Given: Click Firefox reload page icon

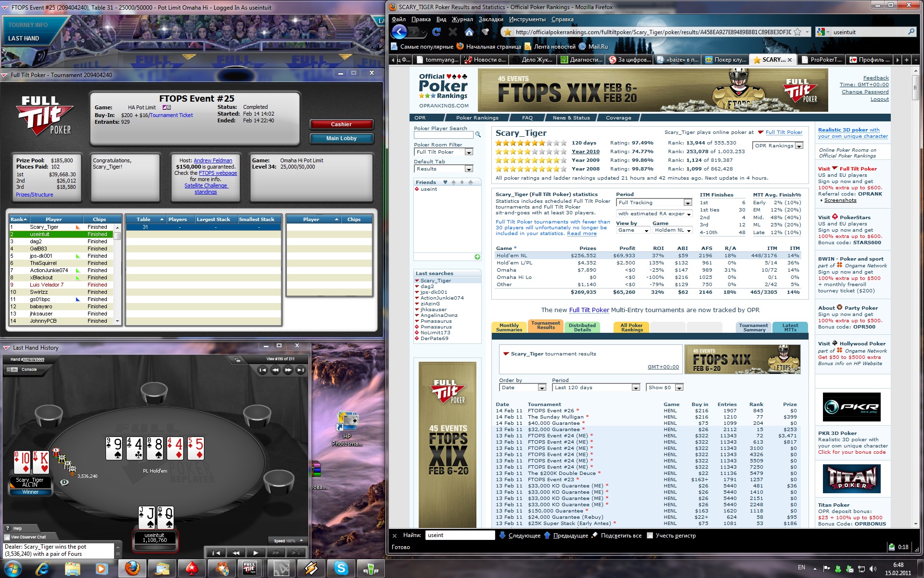Looking at the screenshot, I should (x=436, y=32).
